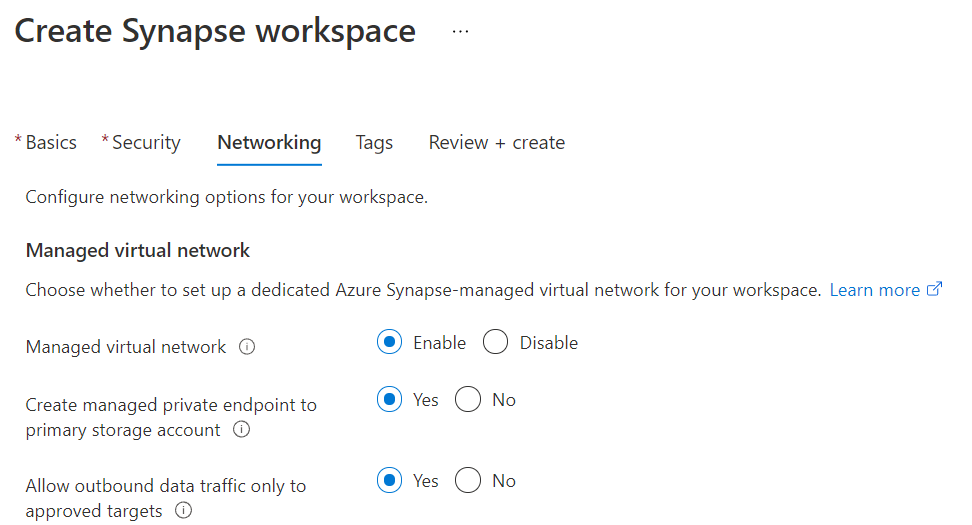The image size is (972, 525).
Task: Pick No for outbound traffic to approved targets
Action: 468,481
